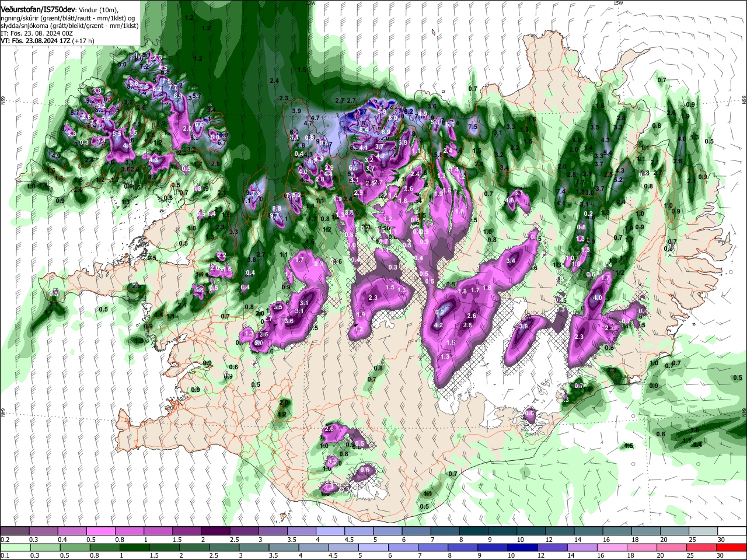Image resolution: width=747 pixels, height=560 pixels.
Task: Pick bottom-row rain swatch between 2 and 2.5
Action: (194, 547)
